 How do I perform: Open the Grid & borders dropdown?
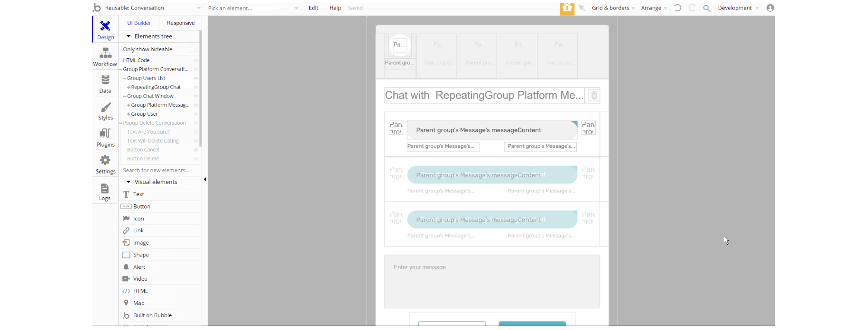point(613,8)
